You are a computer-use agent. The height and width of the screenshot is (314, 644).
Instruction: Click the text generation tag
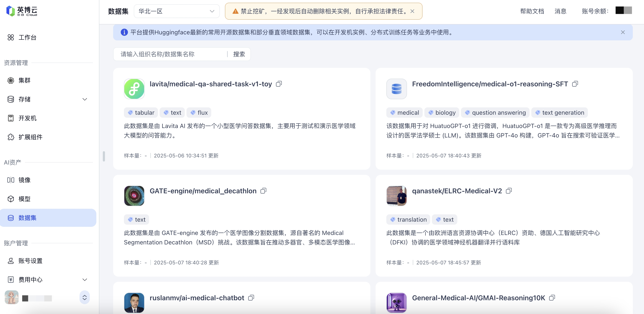(559, 113)
